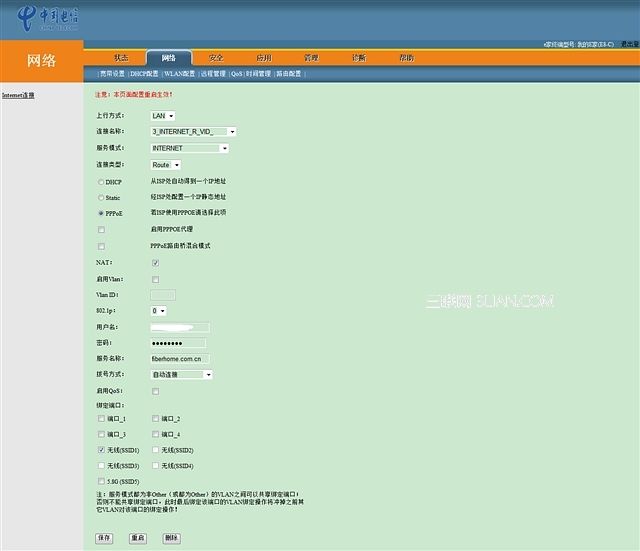Expand the 802.1p priority dropdown
Image resolution: width=640 pixels, height=551 pixels.
click(x=158, y=311)
